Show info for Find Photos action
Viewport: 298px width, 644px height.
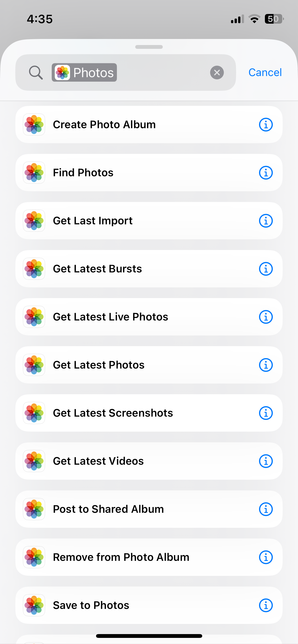click(x=266, y=173)
